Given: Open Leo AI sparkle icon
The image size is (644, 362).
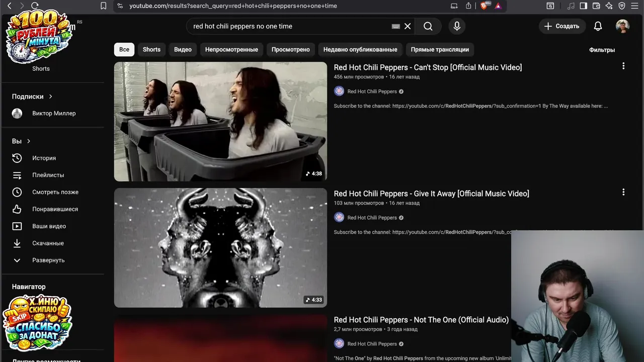Looking at the screenshot, I should (x=609, y=6).
